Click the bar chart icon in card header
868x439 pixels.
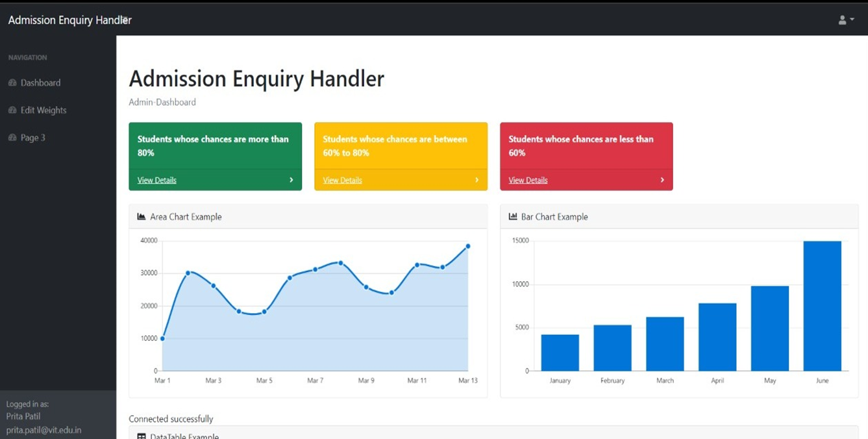tap(513, 217)
